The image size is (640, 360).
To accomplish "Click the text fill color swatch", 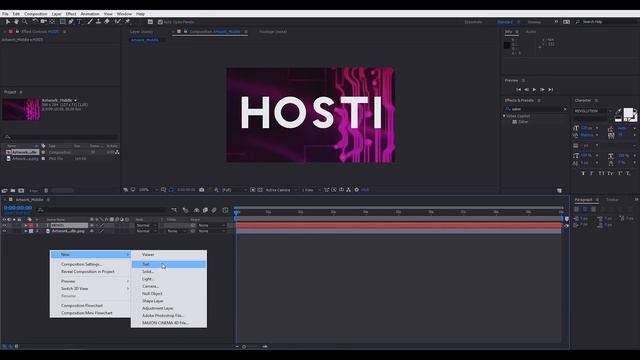I will point(628,113).
